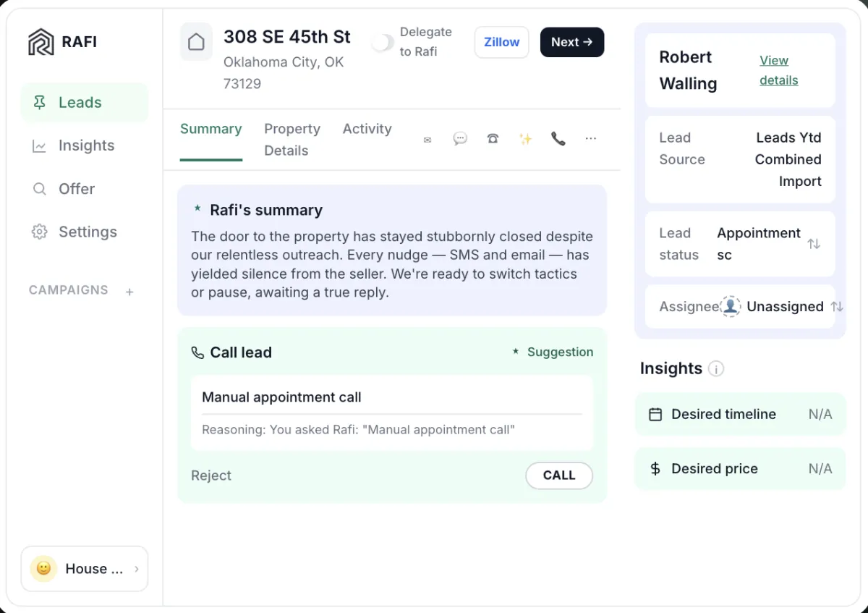Toggle the Delegate to Rafi switch
The height and width of the screenshot is (613, 868).
point(383,42)
